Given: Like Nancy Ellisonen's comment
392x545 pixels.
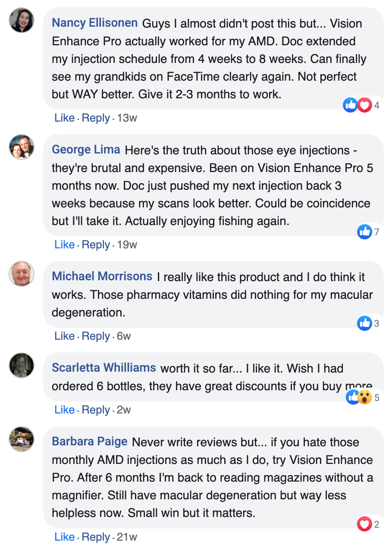Looking at the screenshot, I should [x=64, y=118].
